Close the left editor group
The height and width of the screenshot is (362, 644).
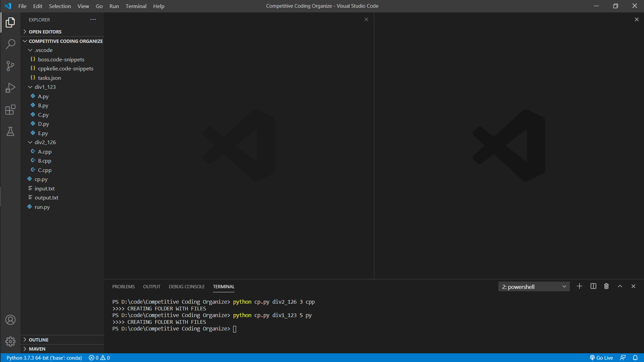[x=366, y=20]
